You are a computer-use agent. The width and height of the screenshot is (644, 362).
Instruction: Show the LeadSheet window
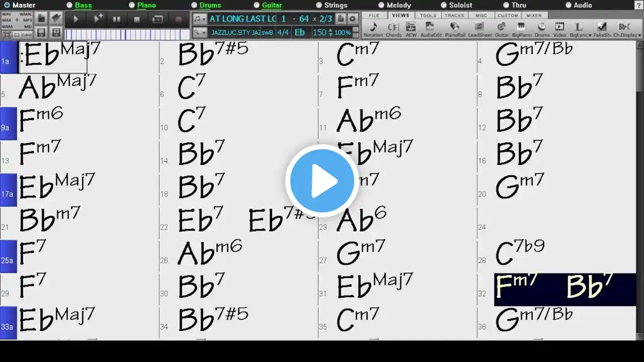[480, 30]
